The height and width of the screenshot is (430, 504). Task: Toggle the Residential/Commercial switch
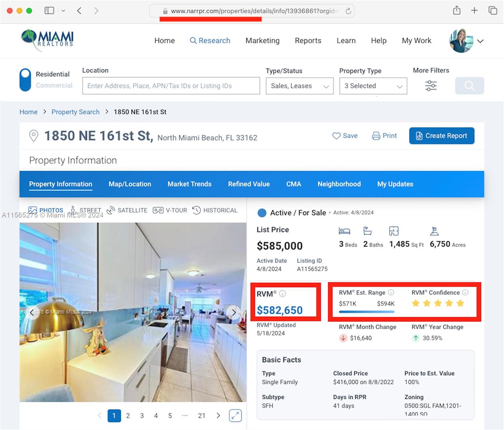25,80
